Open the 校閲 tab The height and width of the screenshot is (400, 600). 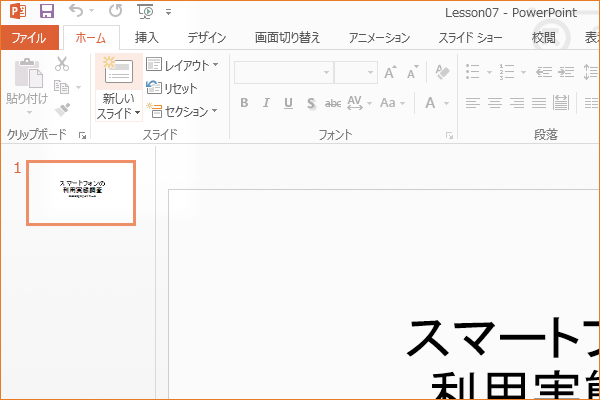click(x=544, y=38)
